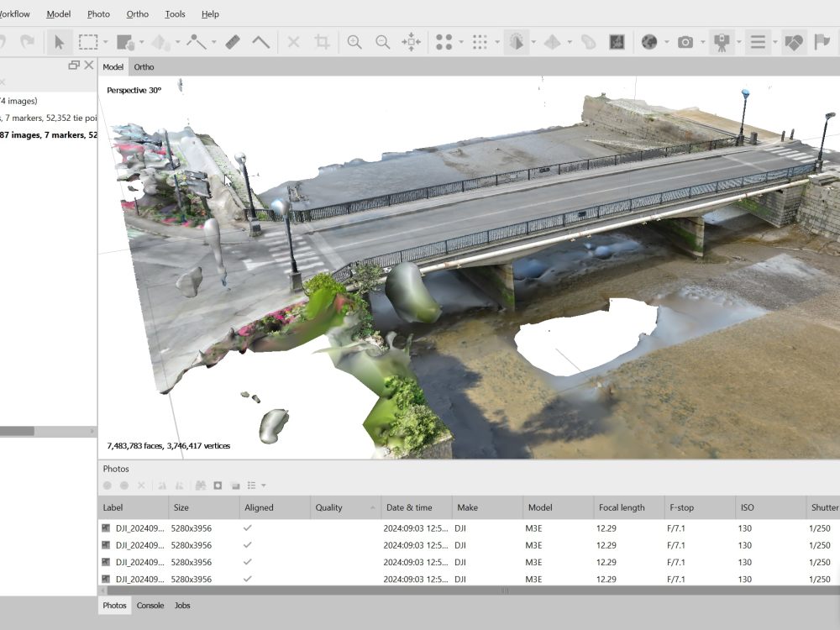This screenshot has width=840, height=630.
Task: Zoom in on the model view
Action: point(354,42)
